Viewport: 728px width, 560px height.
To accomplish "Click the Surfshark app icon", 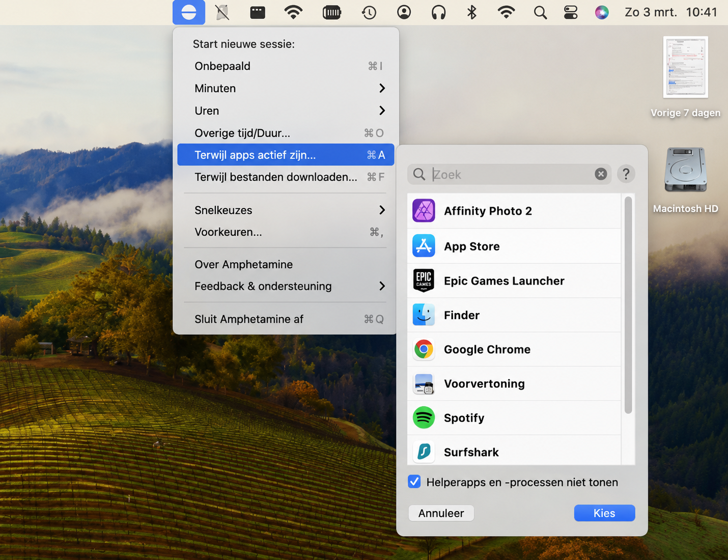I will [x=424, y=452].
